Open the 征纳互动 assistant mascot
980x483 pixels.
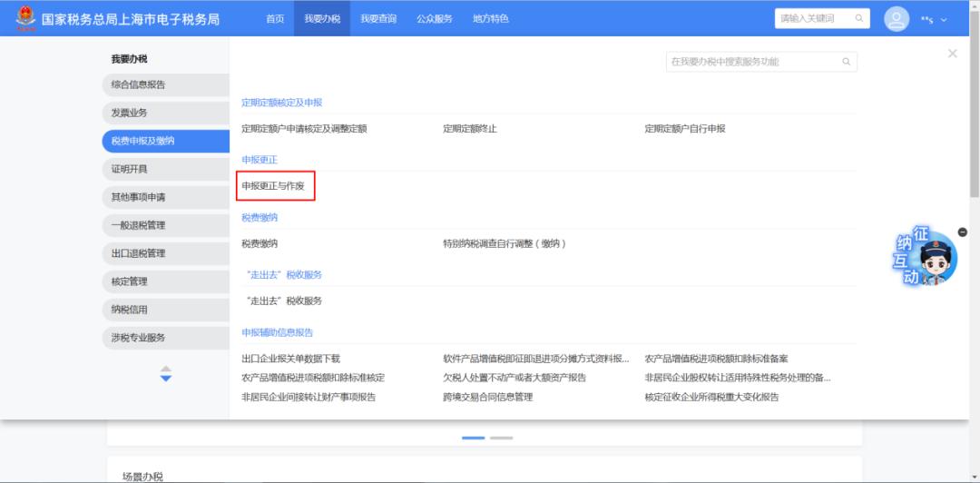pyautogui.click(x=926, y=258)
